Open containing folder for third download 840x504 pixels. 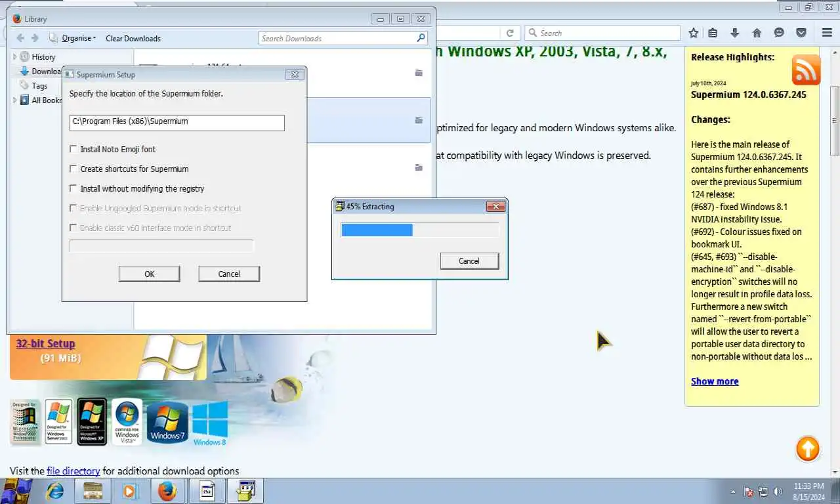tap(419, 167)
